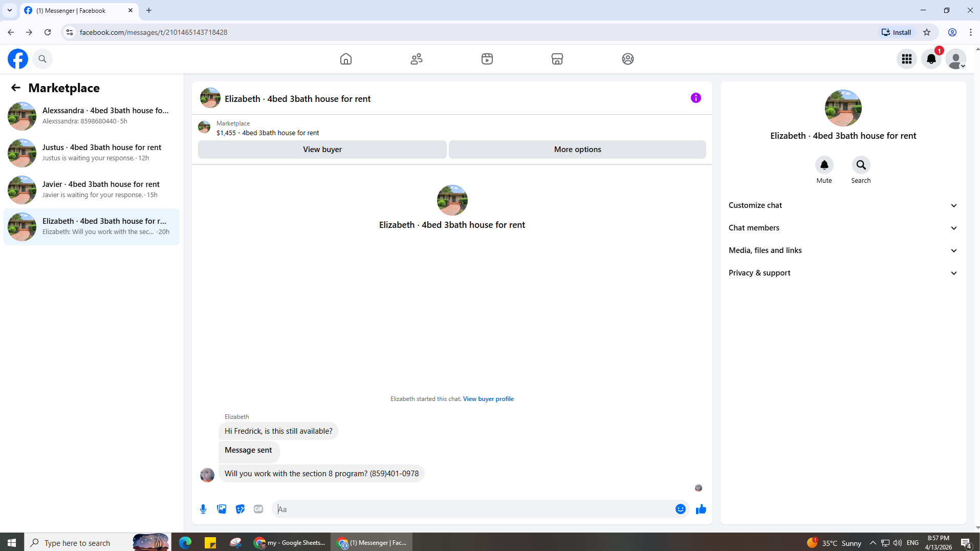Select Elizabeth conversation in list

point(92,226)
